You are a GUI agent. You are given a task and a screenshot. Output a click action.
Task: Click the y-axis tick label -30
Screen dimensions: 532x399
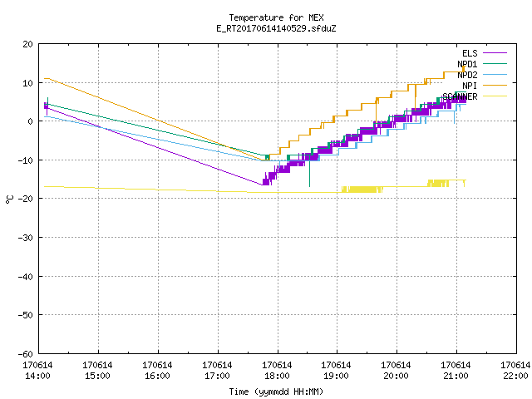(x=26, y=238)
